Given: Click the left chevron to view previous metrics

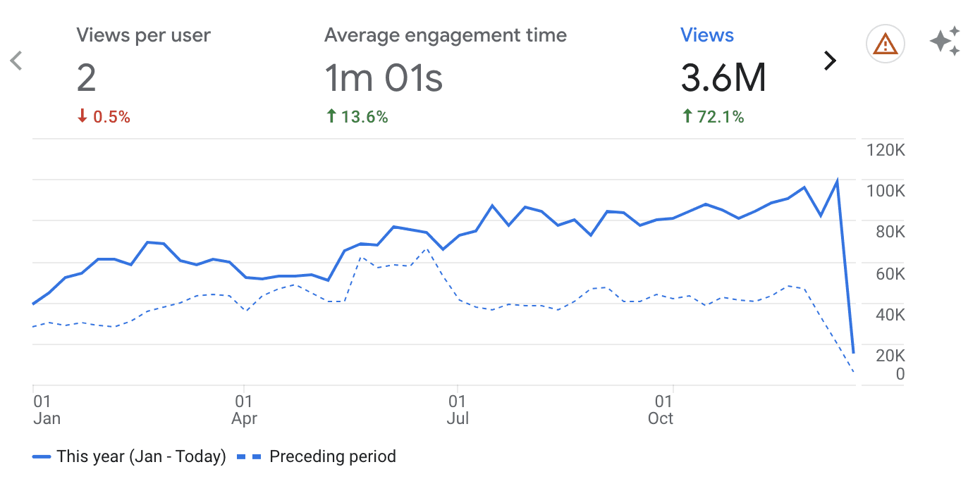Looking at the screenshot, I should (x=16, y=61).
